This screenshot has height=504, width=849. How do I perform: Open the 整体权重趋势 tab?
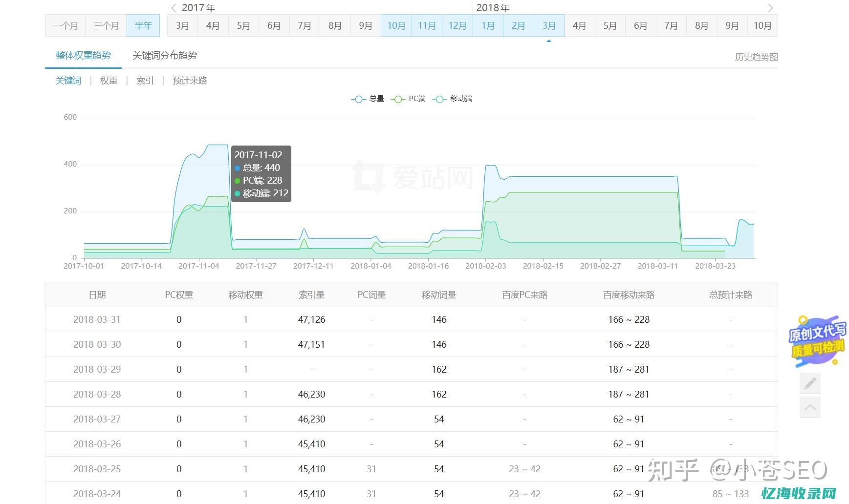click(83, 55)
